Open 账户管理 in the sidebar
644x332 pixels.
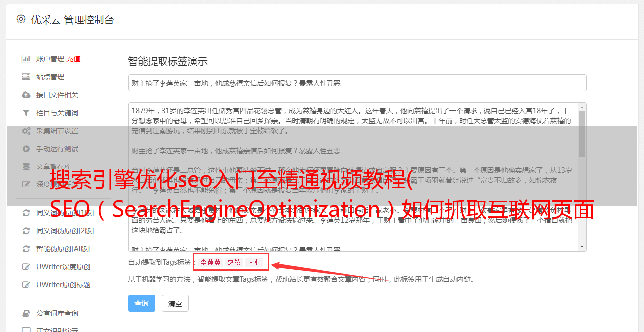50,59
